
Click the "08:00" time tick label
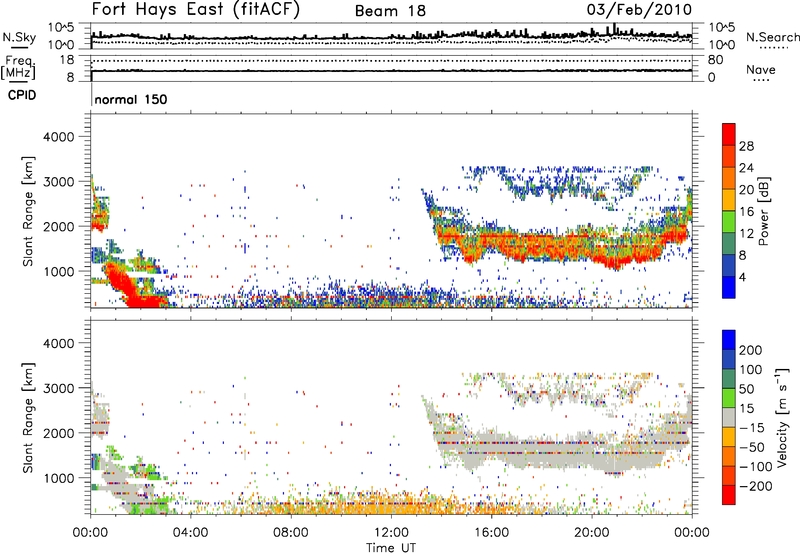point(290,533)
